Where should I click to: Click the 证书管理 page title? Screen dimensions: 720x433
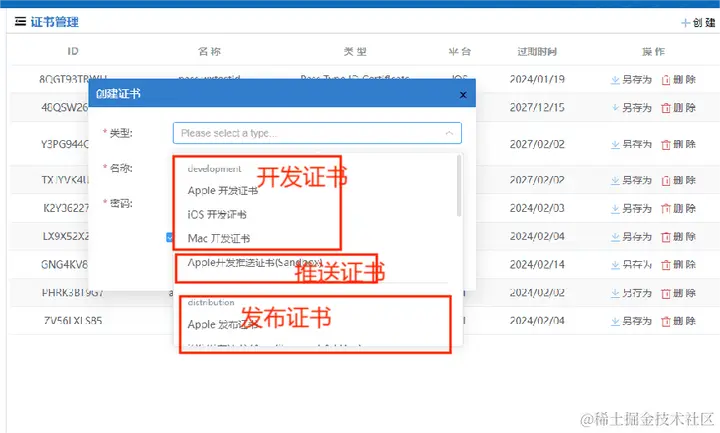point(55,22)
